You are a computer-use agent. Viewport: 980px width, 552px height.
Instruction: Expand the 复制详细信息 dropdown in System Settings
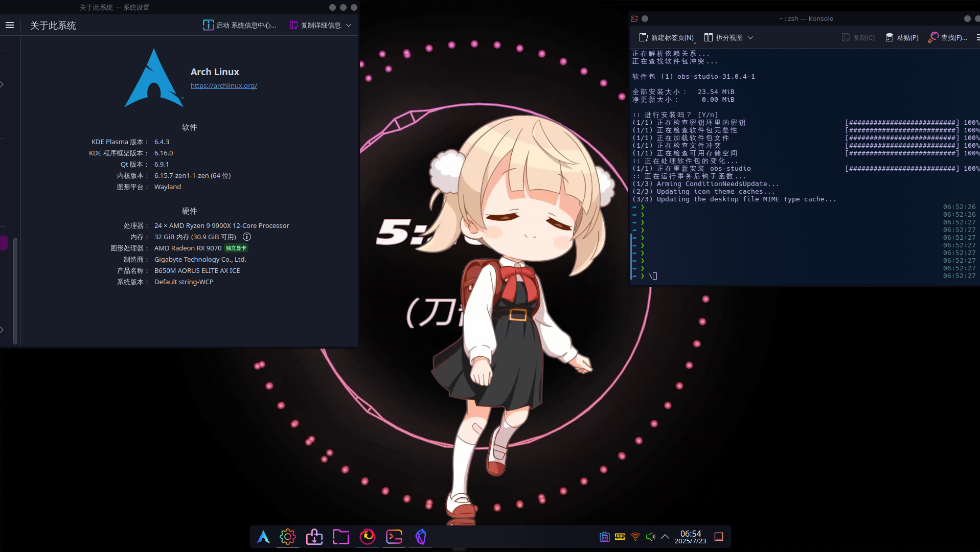(348, 25)
